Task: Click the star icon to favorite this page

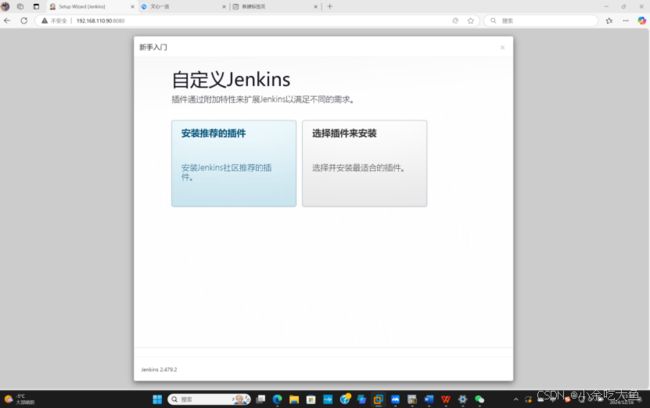Action: (471, 20)
